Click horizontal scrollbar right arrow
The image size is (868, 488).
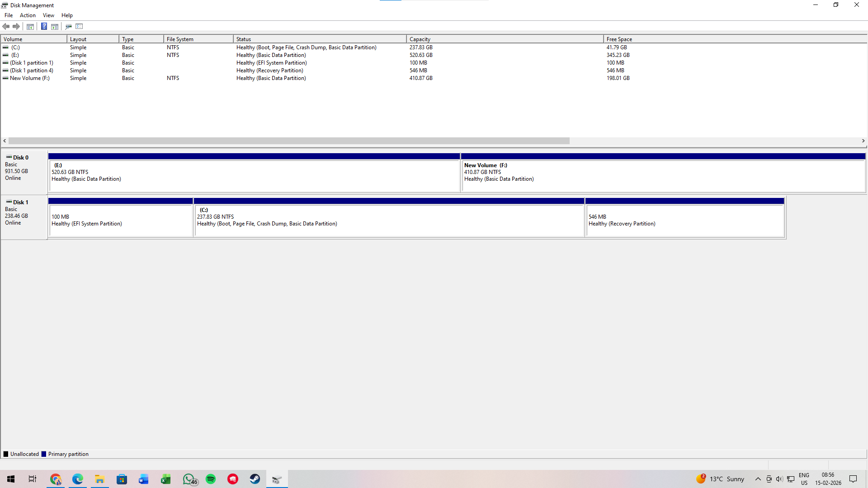863,141
